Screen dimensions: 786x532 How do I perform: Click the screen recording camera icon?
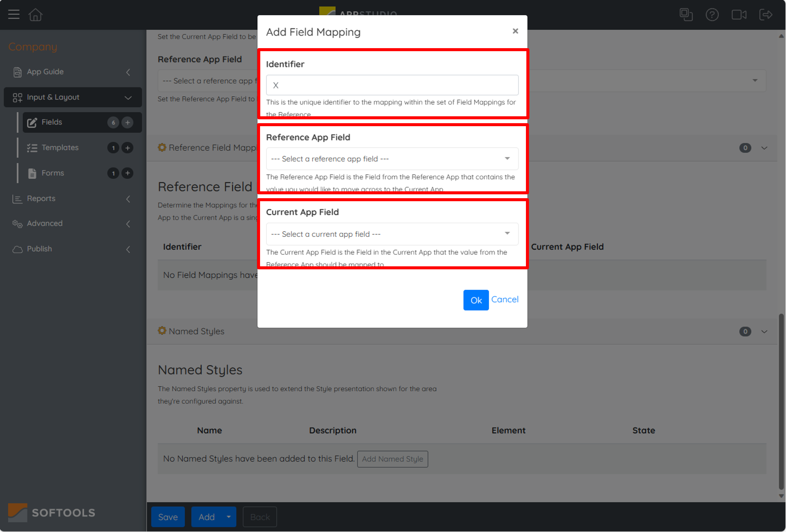coord(739,14)
